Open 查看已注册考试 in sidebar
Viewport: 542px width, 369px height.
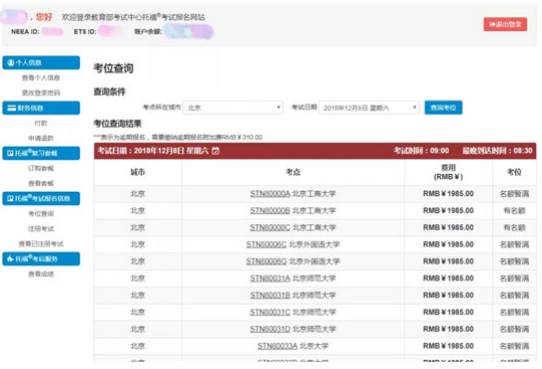(41, 244)
